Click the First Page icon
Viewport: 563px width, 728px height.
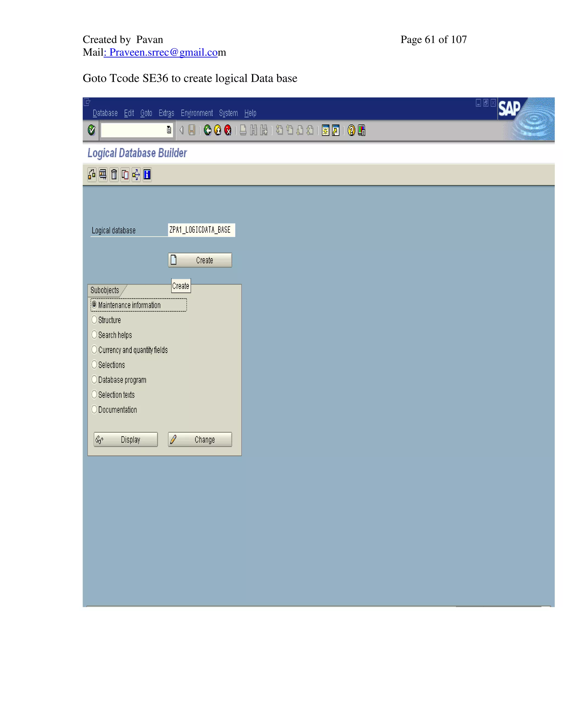pyautogui.click(x=280, y=130)
